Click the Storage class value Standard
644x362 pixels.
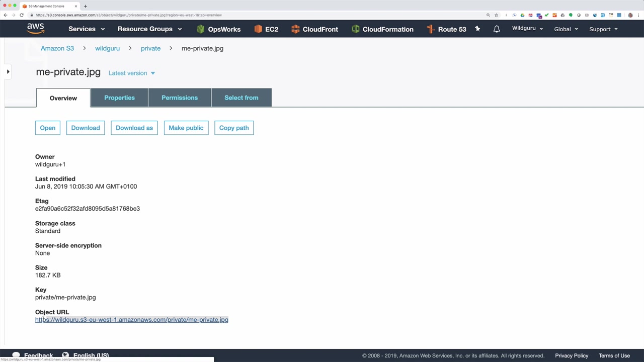tap(48, 231)
